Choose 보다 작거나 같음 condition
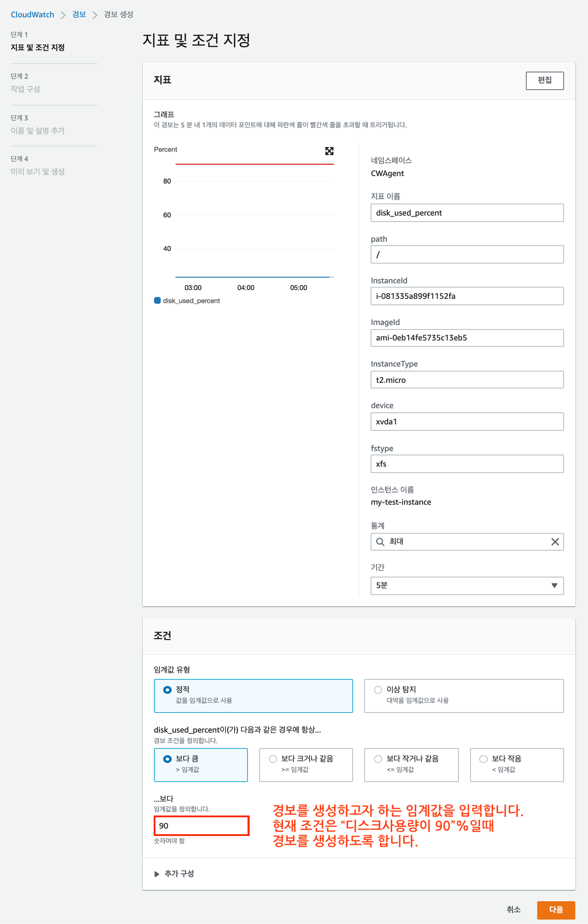Viewport: 588px width, 924px height. coord(378,759)
